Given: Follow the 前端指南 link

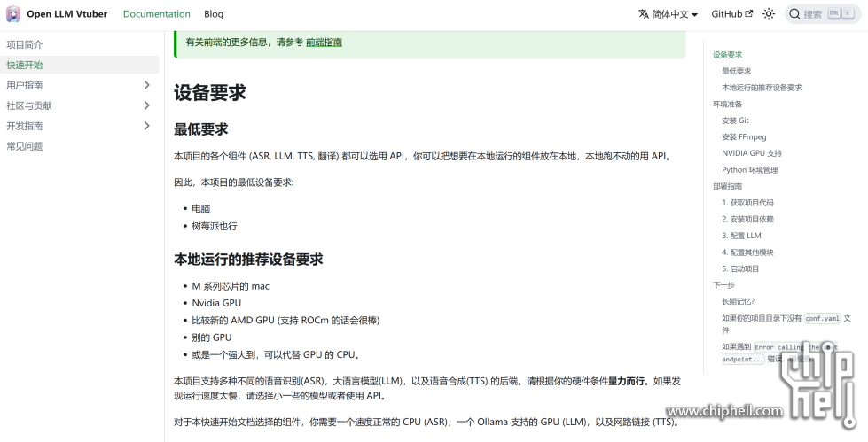Looking at the screenshot, I should [324, 42].
